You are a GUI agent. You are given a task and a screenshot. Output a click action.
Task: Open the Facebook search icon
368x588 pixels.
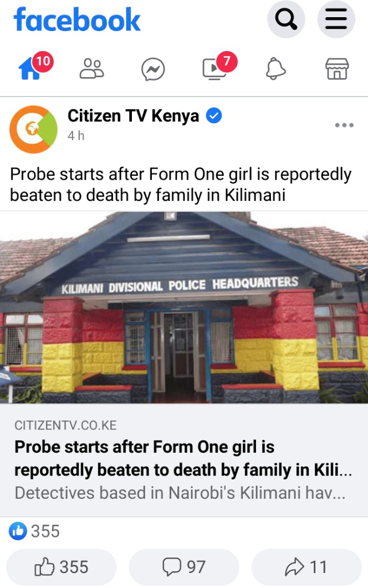286,19
